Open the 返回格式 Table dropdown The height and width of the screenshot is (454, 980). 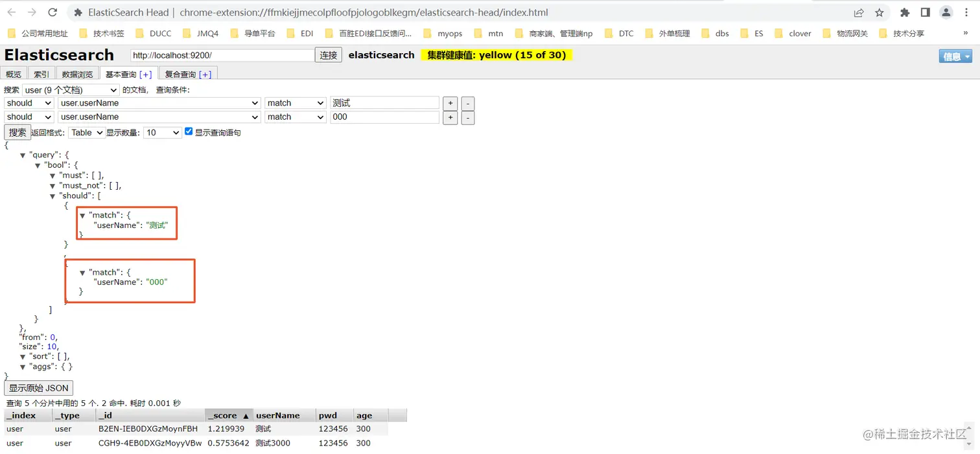click(x=86, y=132)
